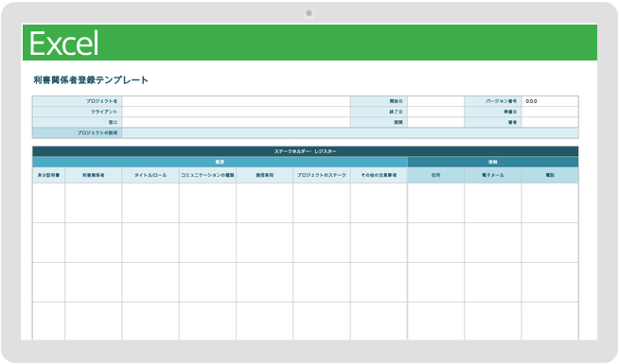This screenshot has height=364, width=619.
Task: Select the 概要 section header
Action: (x=220, y=162)
